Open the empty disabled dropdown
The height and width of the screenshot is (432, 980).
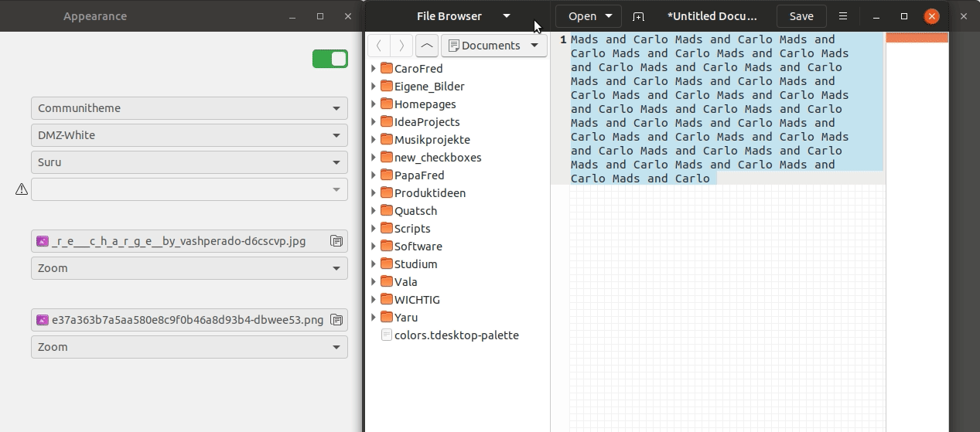pyautogui.click(x=190, y=189)
